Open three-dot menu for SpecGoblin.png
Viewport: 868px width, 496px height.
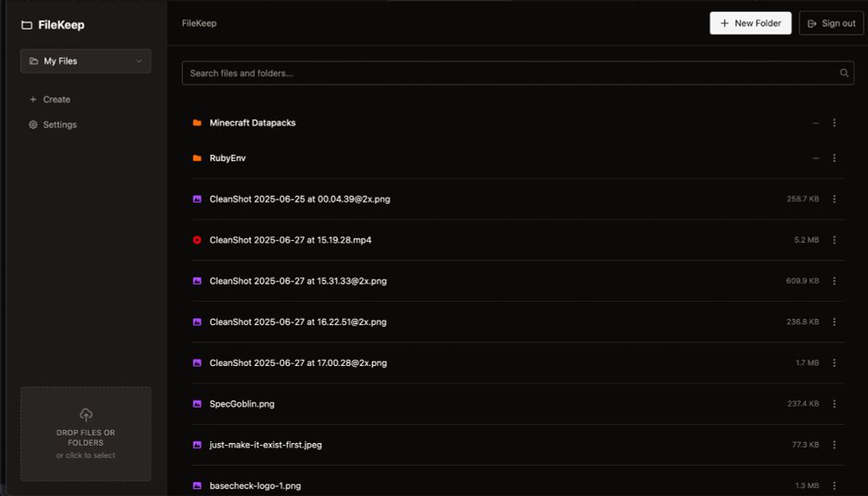834,404
